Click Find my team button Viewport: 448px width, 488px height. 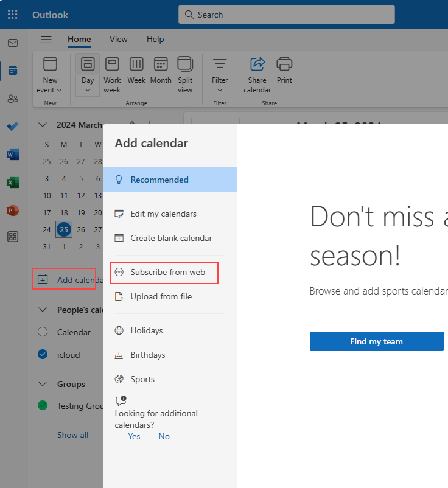[x=376, y=341]
